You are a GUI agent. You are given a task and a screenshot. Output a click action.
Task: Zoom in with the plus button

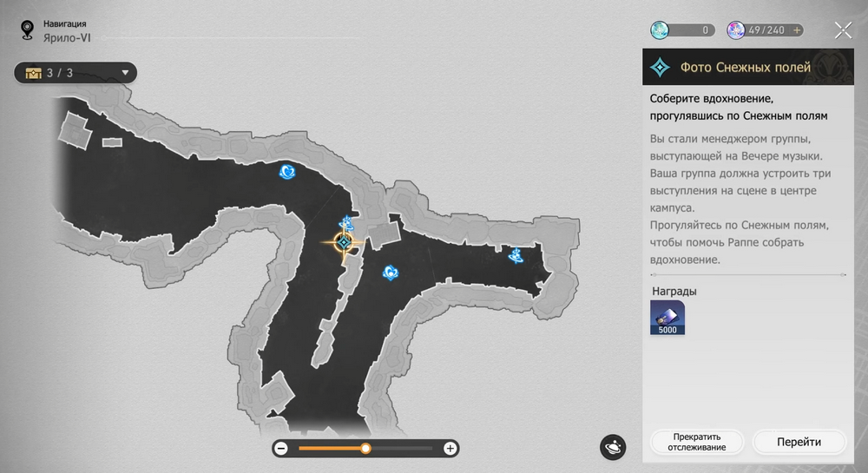450,449
